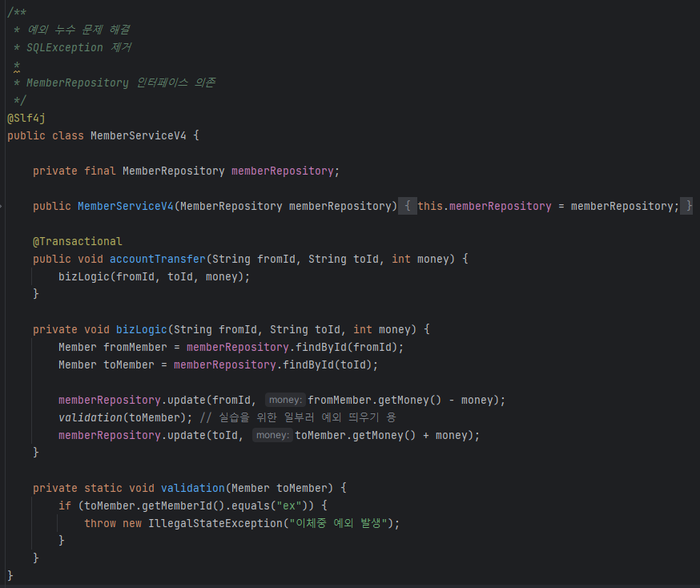Click the new keyword before IllegalStateException
The image size is (700, 588).
[x=132, y=523]
